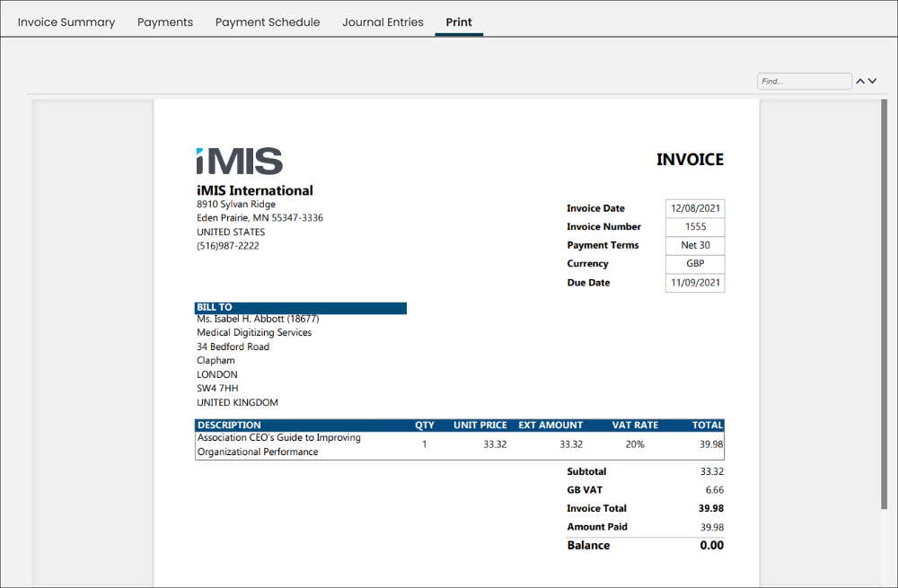
Task: Click the iMIS International company name
Action: pos(255,190)
